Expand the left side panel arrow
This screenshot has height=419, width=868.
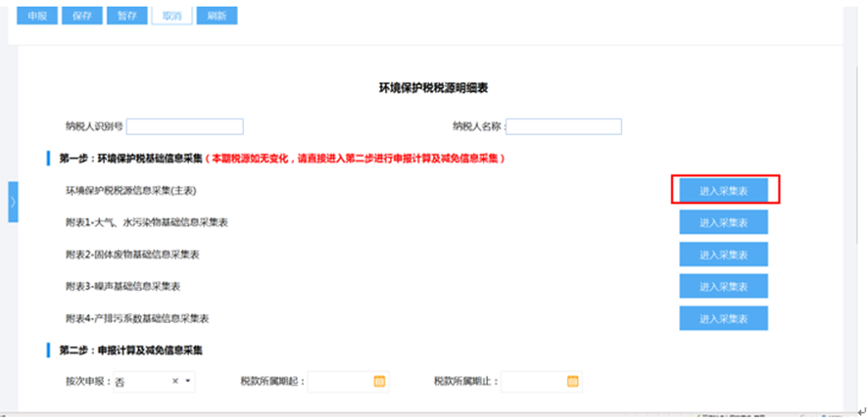click(x=13, y=202)
